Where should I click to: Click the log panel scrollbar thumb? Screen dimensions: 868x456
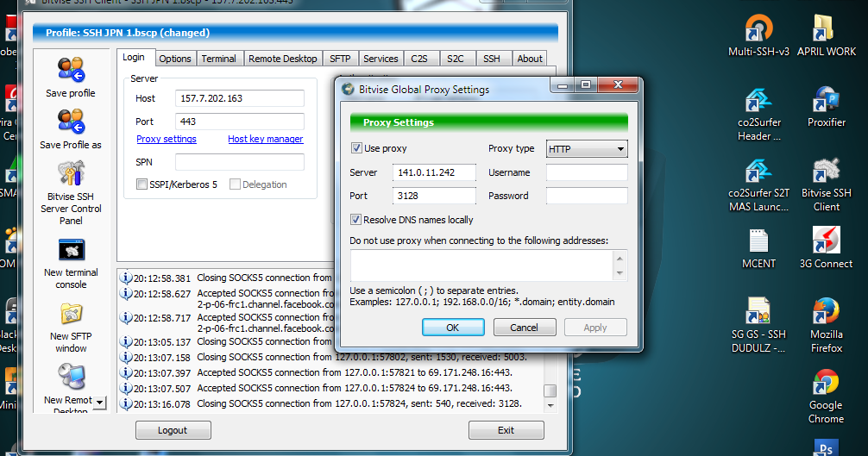click(x=550, y=390)
